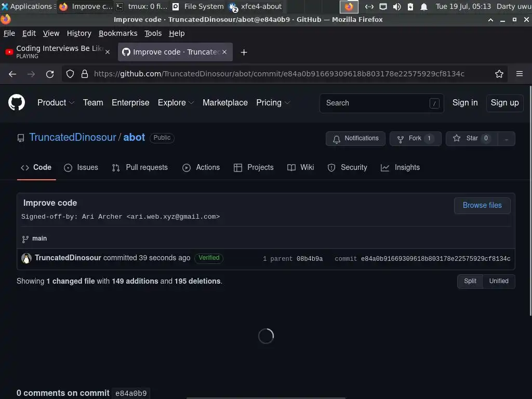The width and height of the screenshot is (532, 399).
Task: Open the notification bell in system panel
Action: click(424, 6)
